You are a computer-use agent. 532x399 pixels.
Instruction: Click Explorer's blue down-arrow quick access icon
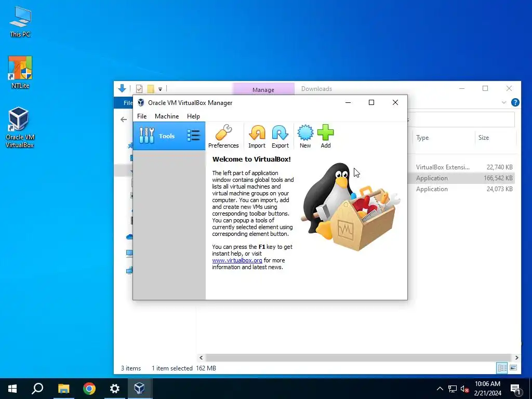122,88
